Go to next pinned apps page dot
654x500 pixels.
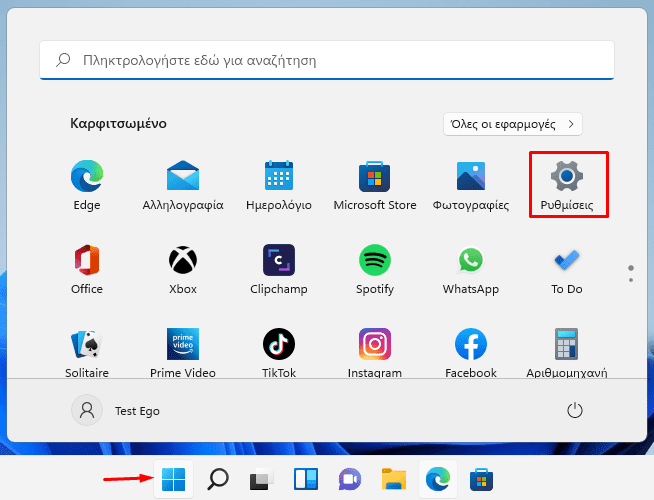point(631,280)
